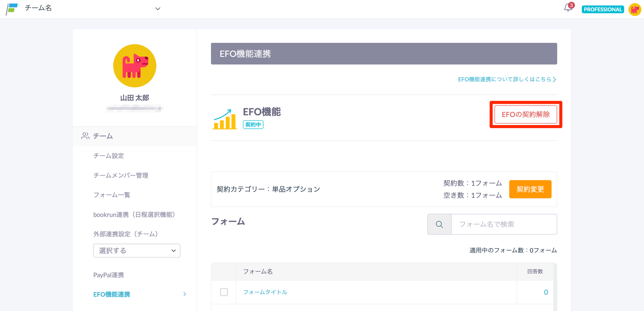Click the PROFESSIONAL plan badge
The image size is (644, 311).
coord(602,9)
